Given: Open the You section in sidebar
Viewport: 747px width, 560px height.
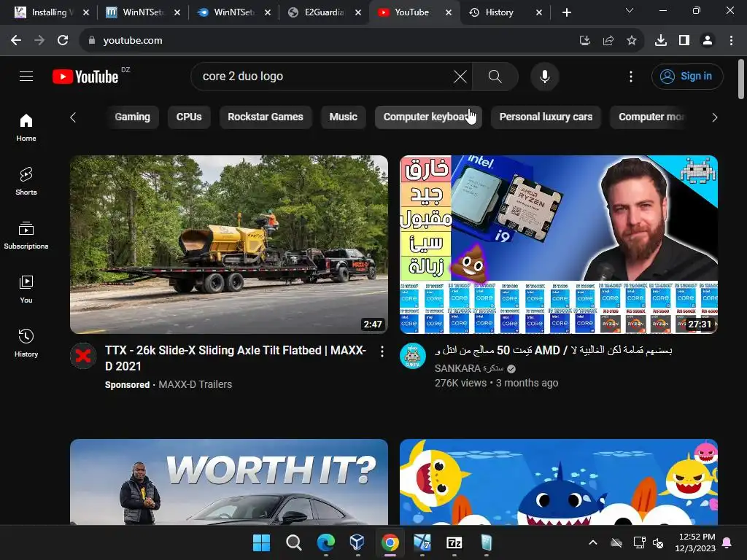Looking at the screenshot, I should [26, 289].
